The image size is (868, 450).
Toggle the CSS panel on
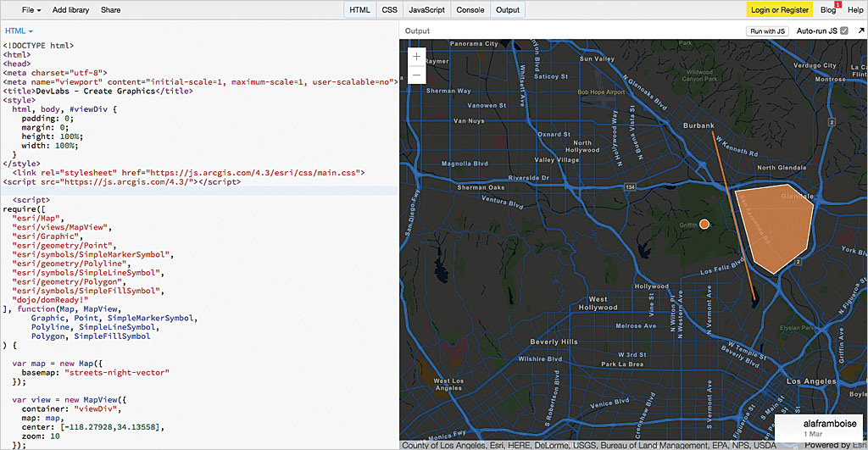(389, 10)
